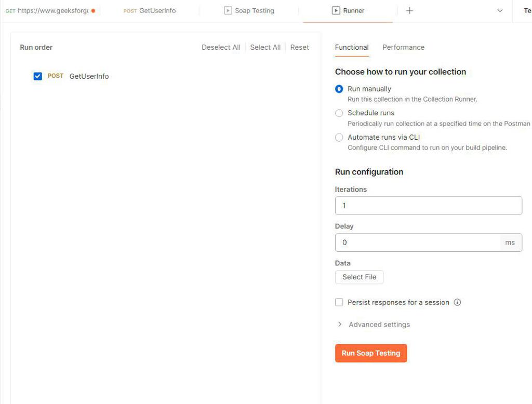This screenshot has height=404, width=532.
Task: Click into the Iterations input field
Action: [x=428, y=206]
